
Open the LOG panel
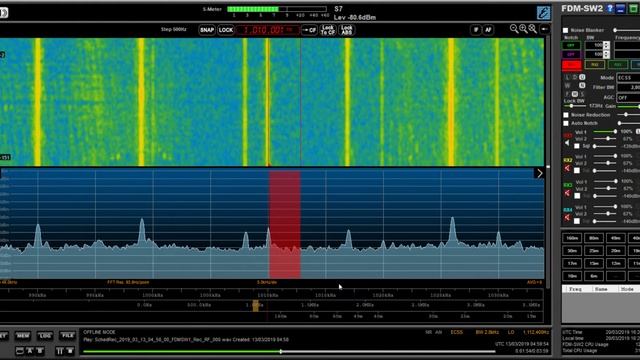(x=45, y=336)
